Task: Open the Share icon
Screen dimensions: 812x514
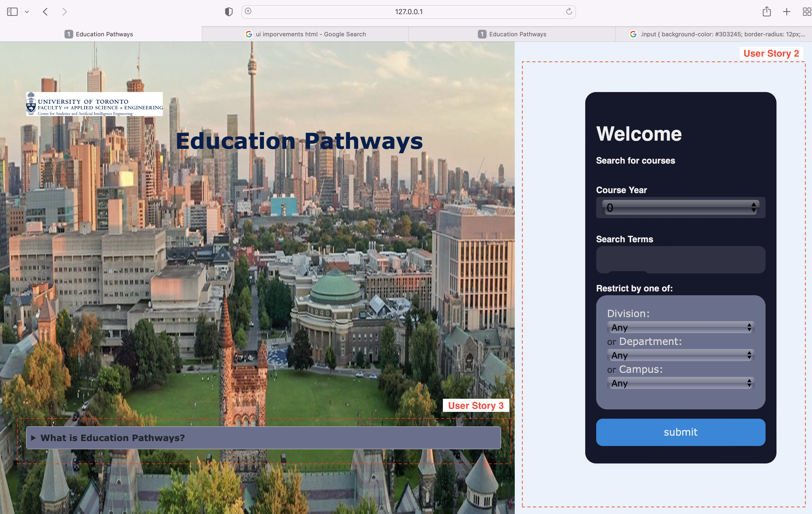Action: coord(766,12)
